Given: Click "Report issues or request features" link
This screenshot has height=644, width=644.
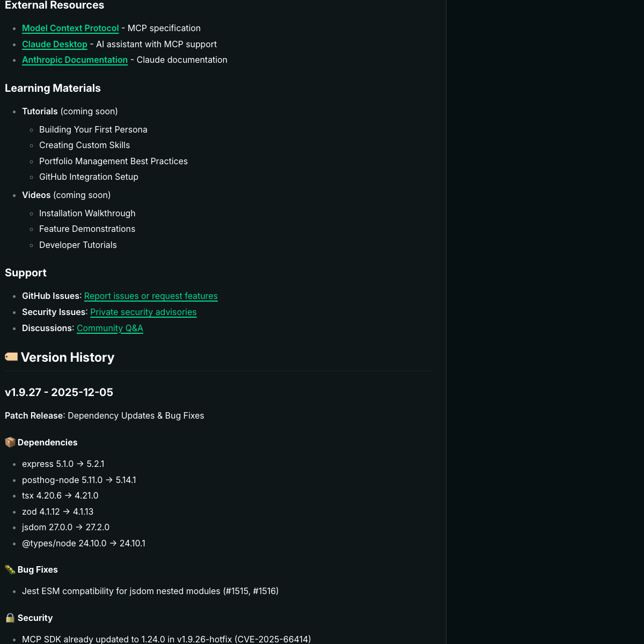Looking at the screenshot, I should pyautogui.click(x=151, y=296).
